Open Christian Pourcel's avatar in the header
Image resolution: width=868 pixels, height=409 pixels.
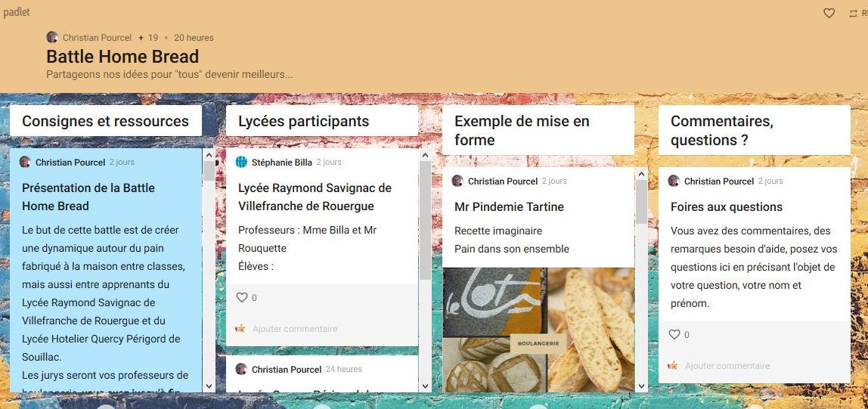click(x=52, y=38)
